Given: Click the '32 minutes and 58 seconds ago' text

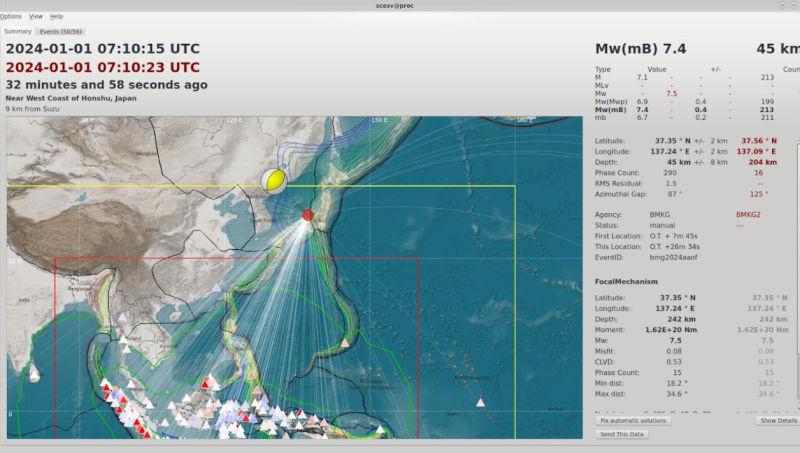Looking at the screenshot, I should pos(107,85).
